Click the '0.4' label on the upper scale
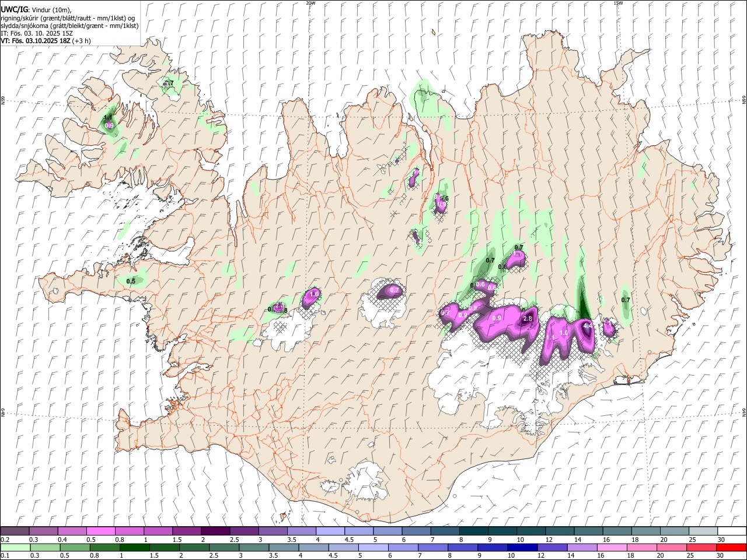This screenshot has height=560, width=747. coord(62,540)
